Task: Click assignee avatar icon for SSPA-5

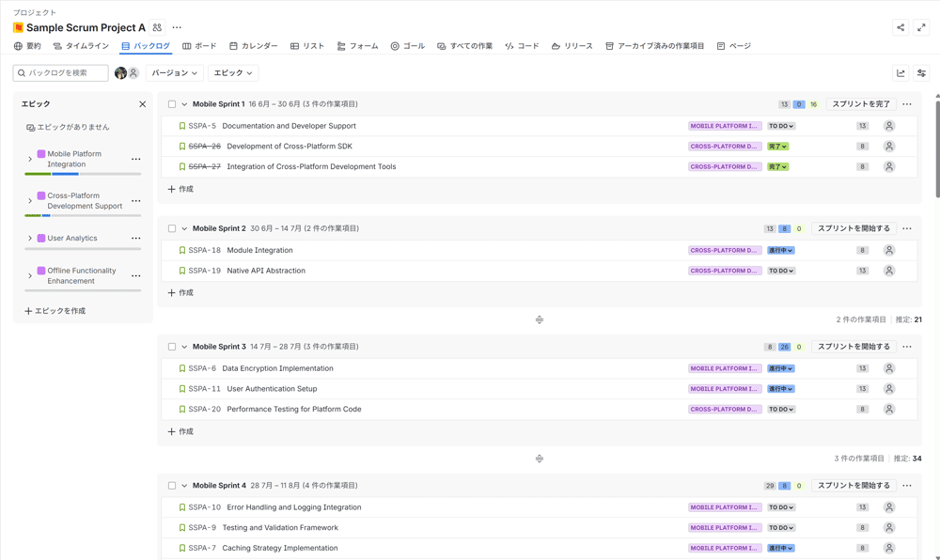Action: pos(888,126)
